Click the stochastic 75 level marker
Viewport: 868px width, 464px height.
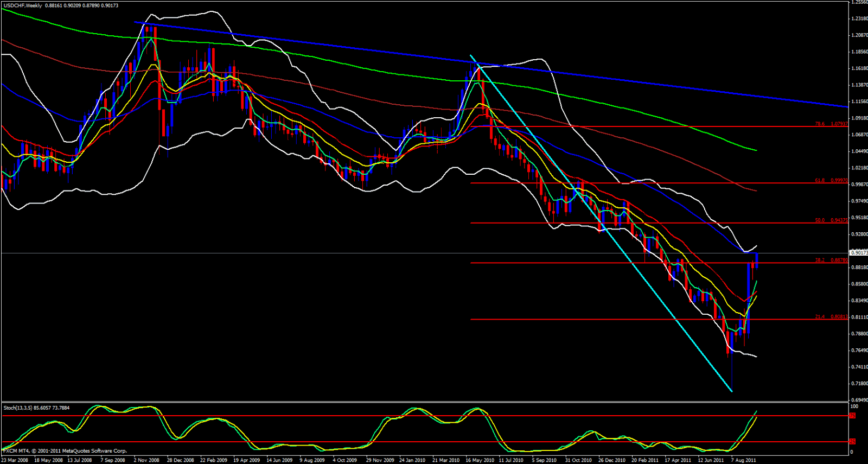852,416
